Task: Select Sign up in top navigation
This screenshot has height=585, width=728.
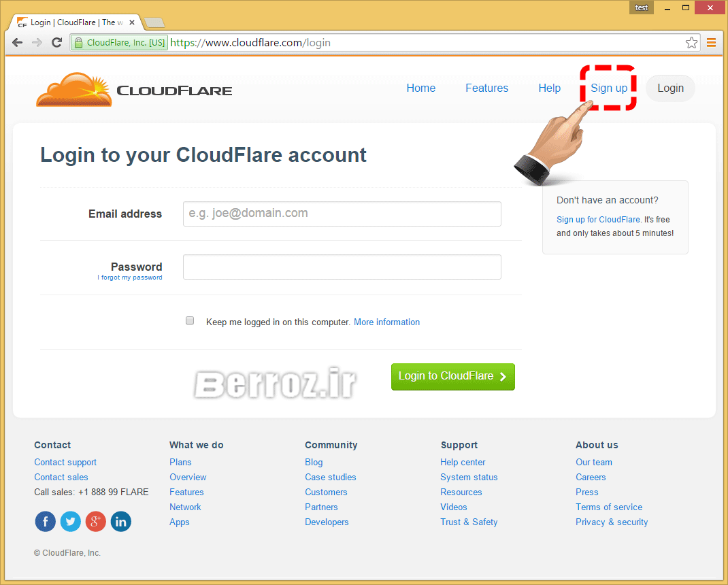Action: click(608, 88)
